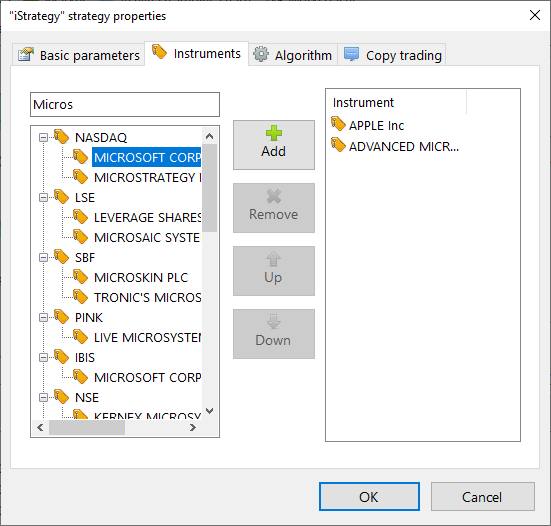
Task: Click the tag icon next to APPLE Inc
Action: click(x=338, y=124)
